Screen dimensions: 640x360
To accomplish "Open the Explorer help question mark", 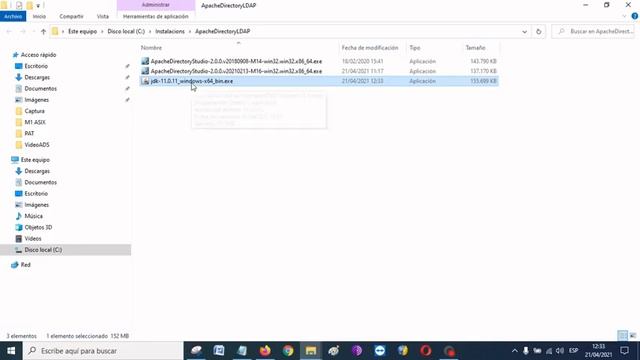I will coord(635,16).
